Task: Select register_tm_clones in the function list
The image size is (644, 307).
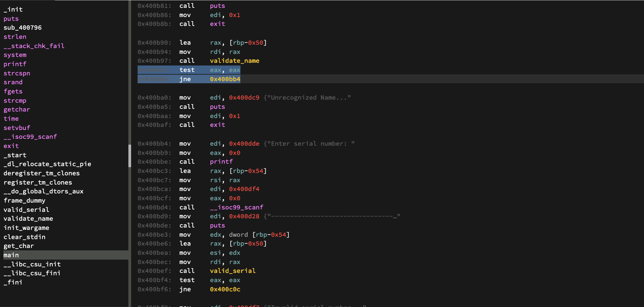Action: pyautogui.click(x=38, y=182)
